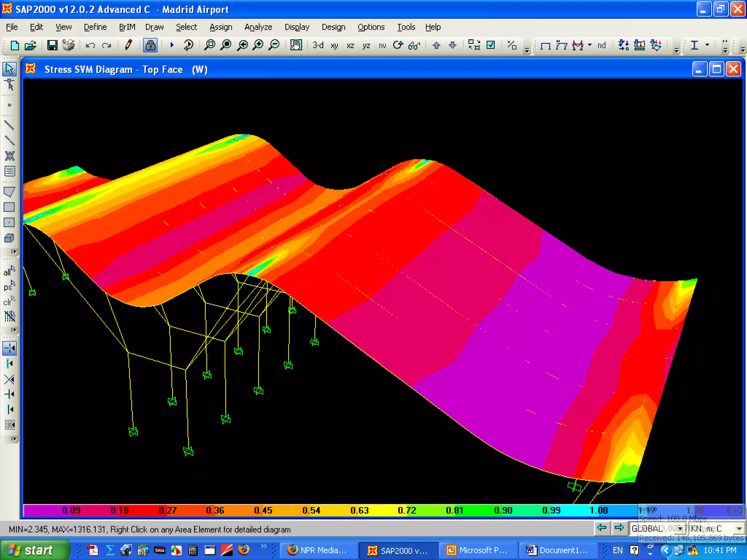747x560 pixels.
Task: Switch to Microsoft PowerPoint in taskbar
Action: point(477,550)
